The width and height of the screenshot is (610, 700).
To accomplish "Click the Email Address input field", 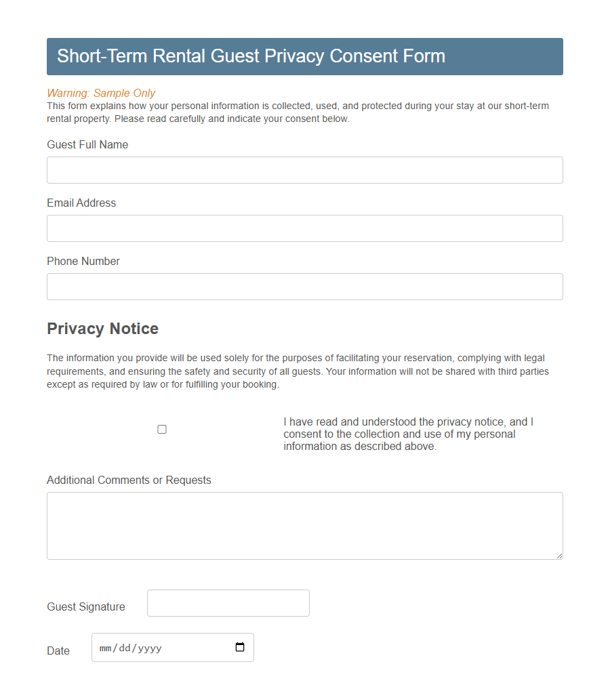I will [x=304, y=228].
